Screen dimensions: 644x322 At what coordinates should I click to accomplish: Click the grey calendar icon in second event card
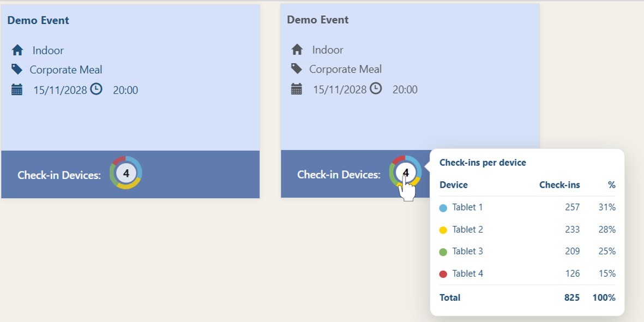(x=297, y=90)
